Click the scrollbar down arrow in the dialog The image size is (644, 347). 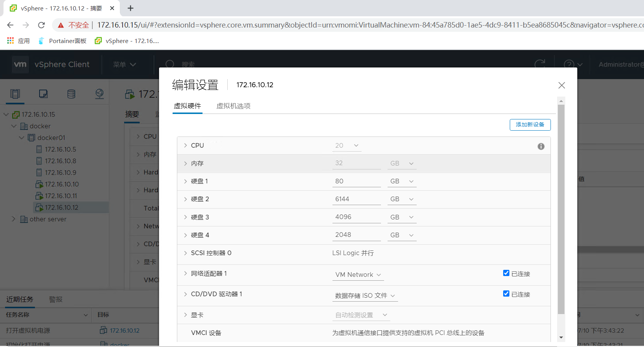(561, 338)
